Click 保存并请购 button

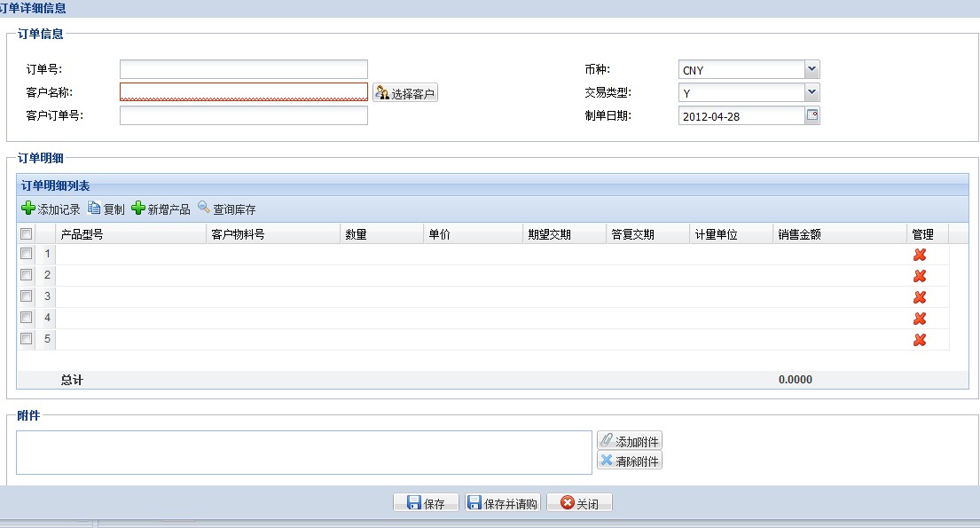coord(503,503)
